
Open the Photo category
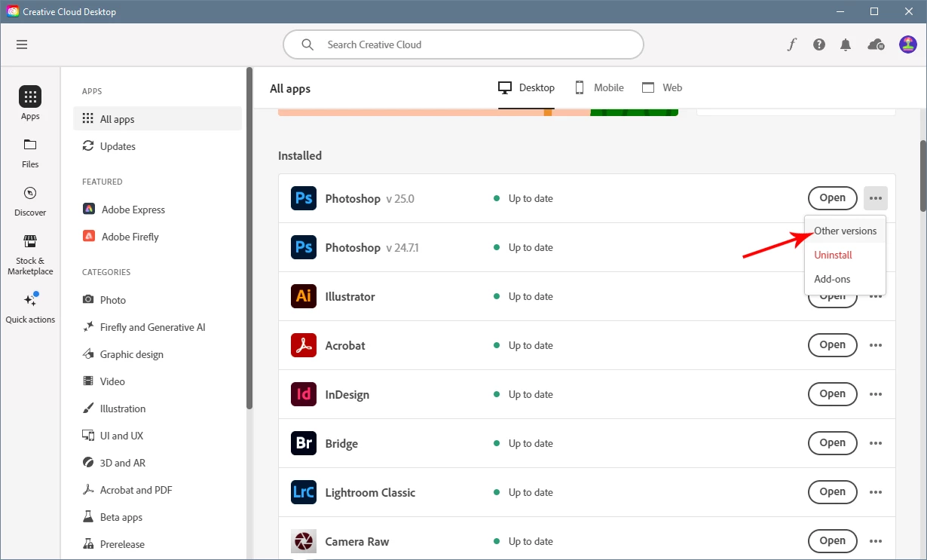point(158,300)
